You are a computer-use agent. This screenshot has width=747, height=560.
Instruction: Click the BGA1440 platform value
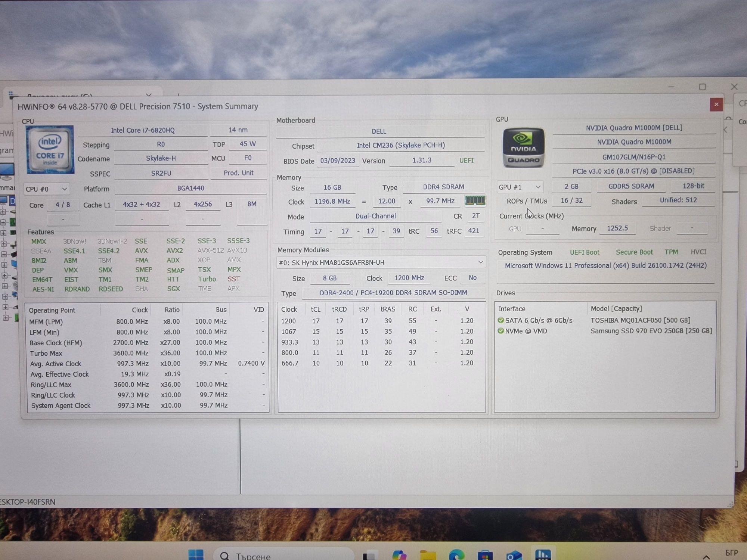[190, 188]
